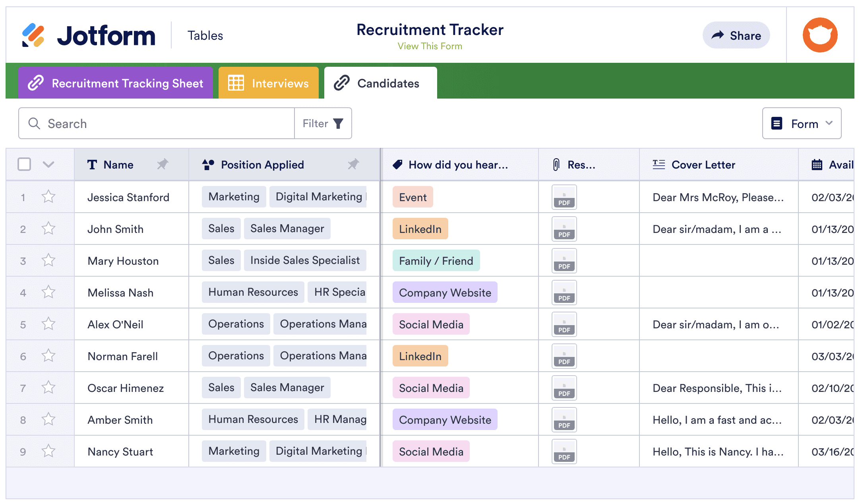The image size is (860, 504).
Task: Open Oscar Himenez's resume PDF file
Action: coord(564,388)
